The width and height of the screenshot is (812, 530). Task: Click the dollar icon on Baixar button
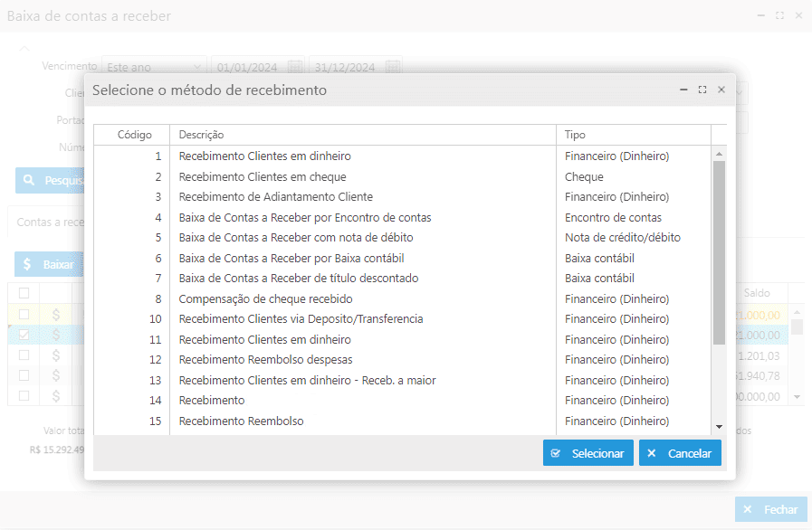pyautogui.click(x=27, y=264)
